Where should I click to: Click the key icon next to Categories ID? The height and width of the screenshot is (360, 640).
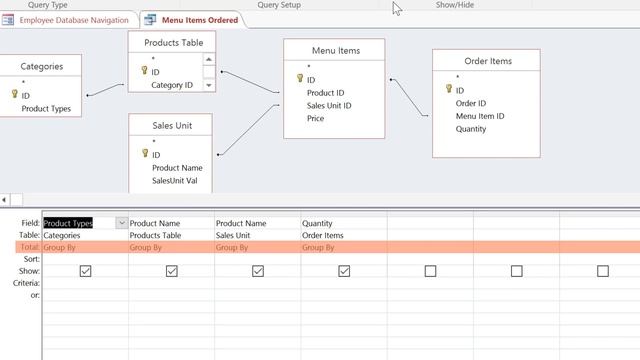(15, 94)
